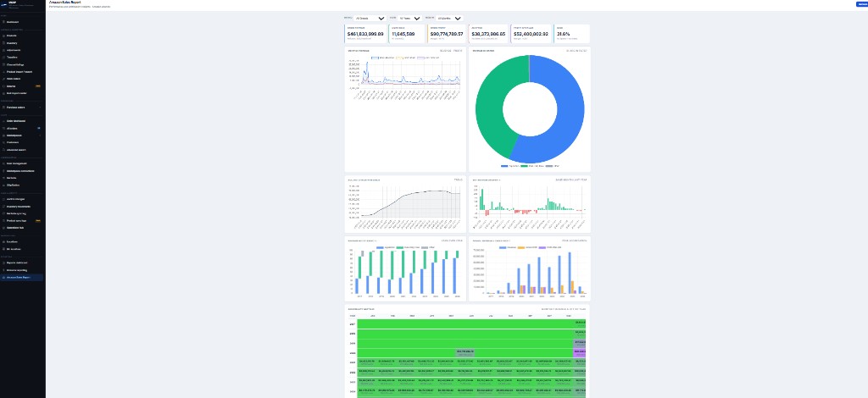This screenshot has width=868, height=398.
Task: Toggle yellow series in line chart legend
Action: pos(405,58)
